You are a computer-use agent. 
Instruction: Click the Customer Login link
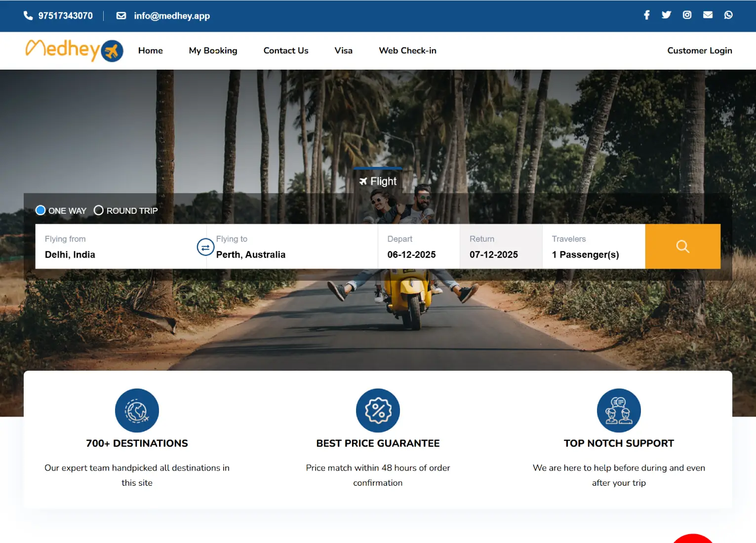[699, 51]
